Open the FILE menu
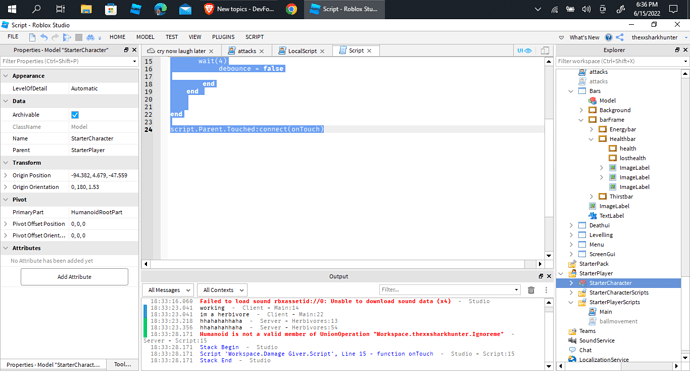Screen dimensions: 690x387 point(13,37)
